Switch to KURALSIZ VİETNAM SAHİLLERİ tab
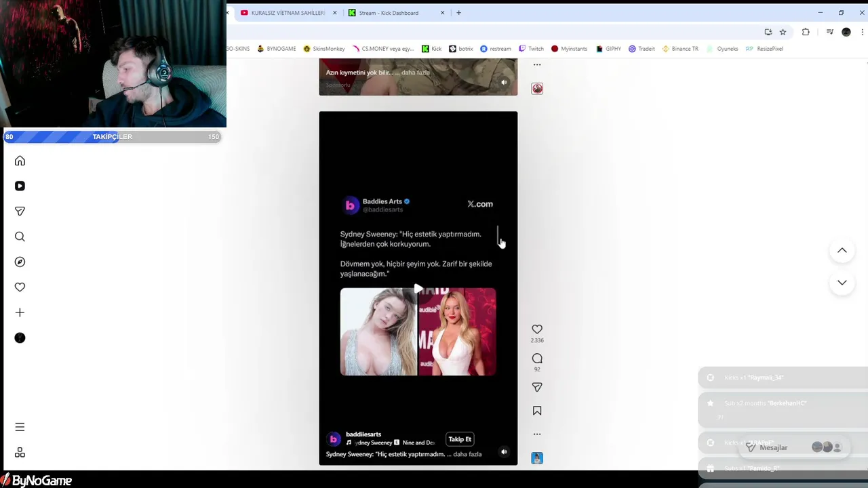The height and width of the screenshot is (488, 868). point(288,13)
